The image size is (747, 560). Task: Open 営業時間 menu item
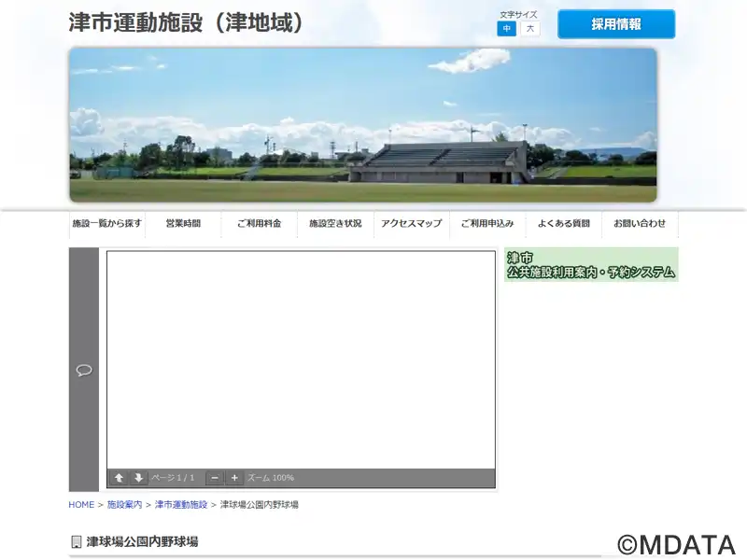[183, 223]
